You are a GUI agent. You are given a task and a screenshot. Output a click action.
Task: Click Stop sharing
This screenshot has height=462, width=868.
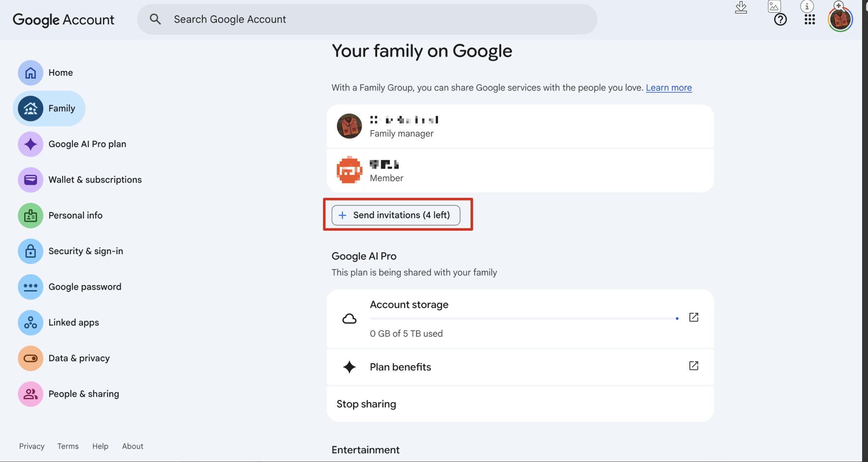coord(520,404)
